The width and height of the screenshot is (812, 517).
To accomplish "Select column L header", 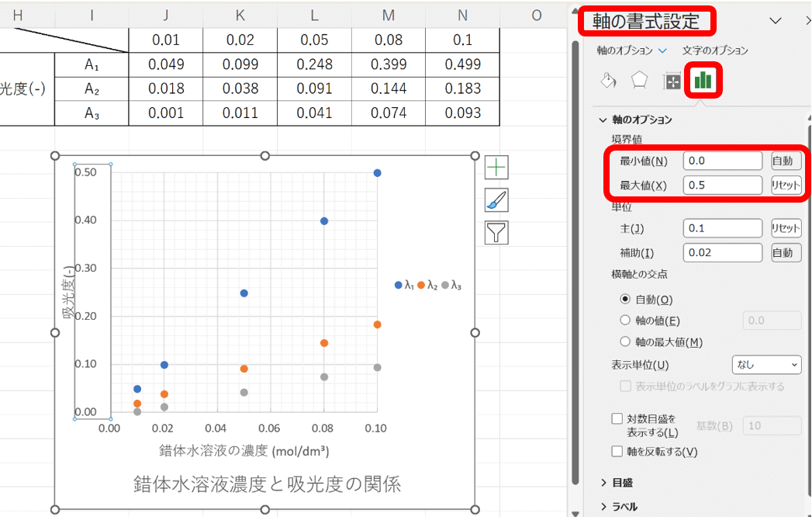I will (x=314, y=15).
